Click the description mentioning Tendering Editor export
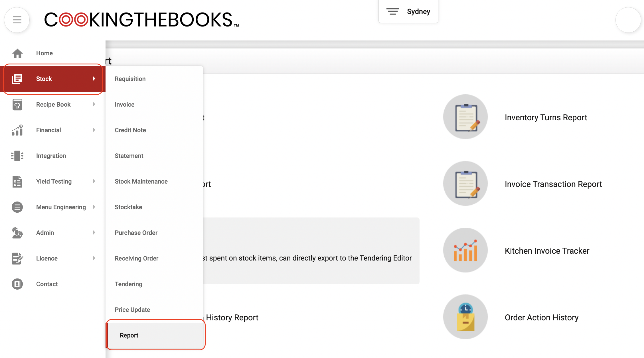 coord(307,258)
